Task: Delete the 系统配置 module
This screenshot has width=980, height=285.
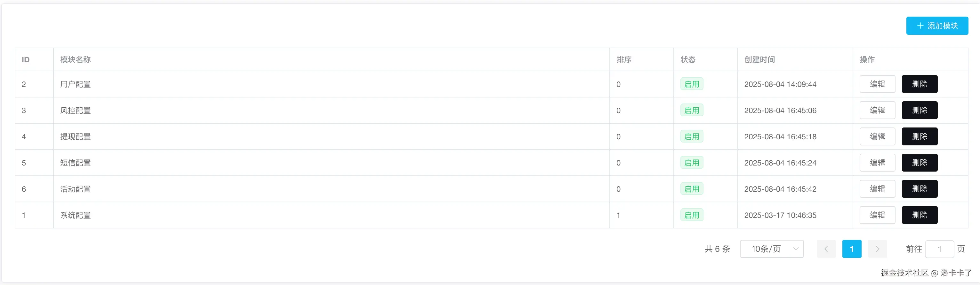Action: click(919, 215)
